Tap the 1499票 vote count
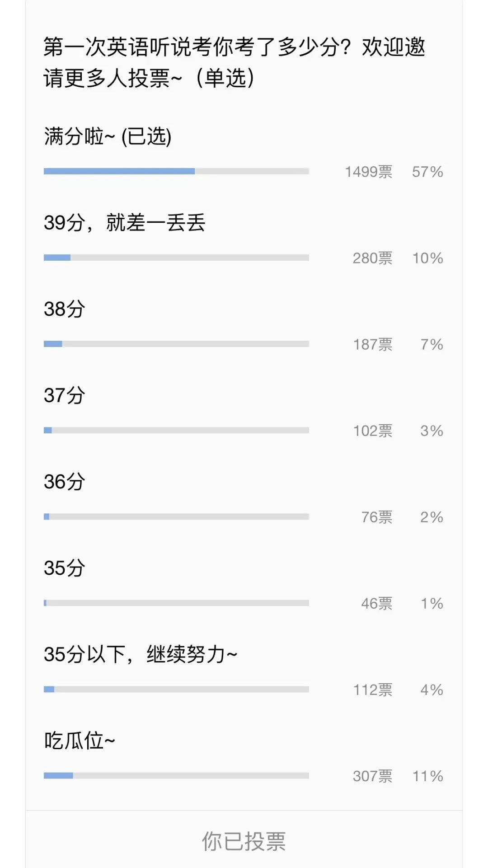This screenshot has width=488, height=868. (369, 172)
